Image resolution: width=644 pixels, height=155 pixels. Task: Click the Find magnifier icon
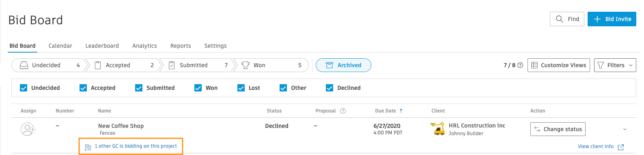point(560,19)
